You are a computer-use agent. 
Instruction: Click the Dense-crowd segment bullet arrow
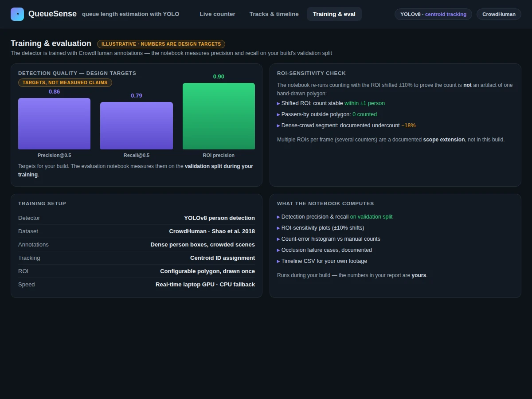tap(278, 125)
